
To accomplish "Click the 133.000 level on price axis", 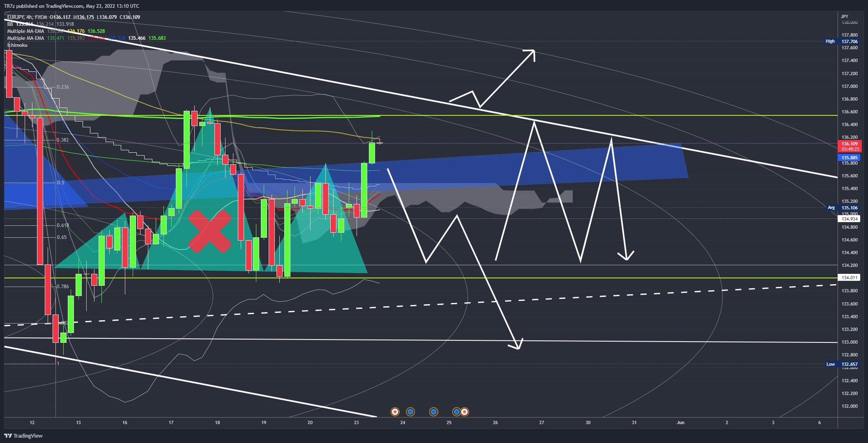I will [x=850, y=342].
